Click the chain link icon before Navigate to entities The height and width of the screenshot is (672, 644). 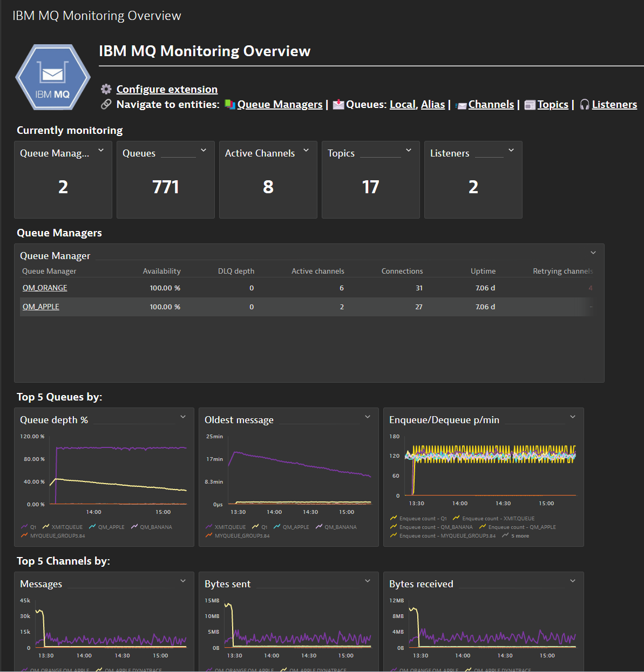pos(106,104)
